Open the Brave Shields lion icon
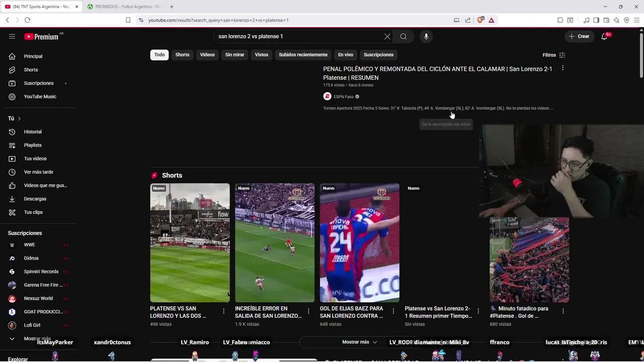 [480, 20]
